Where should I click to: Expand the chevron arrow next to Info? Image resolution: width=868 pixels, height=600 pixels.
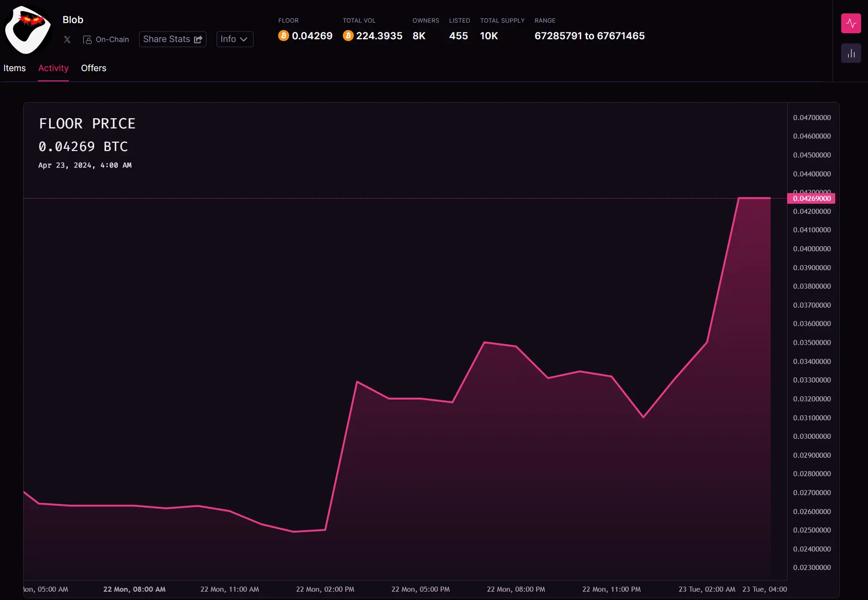pyautogui.click(x=244, y=40)
